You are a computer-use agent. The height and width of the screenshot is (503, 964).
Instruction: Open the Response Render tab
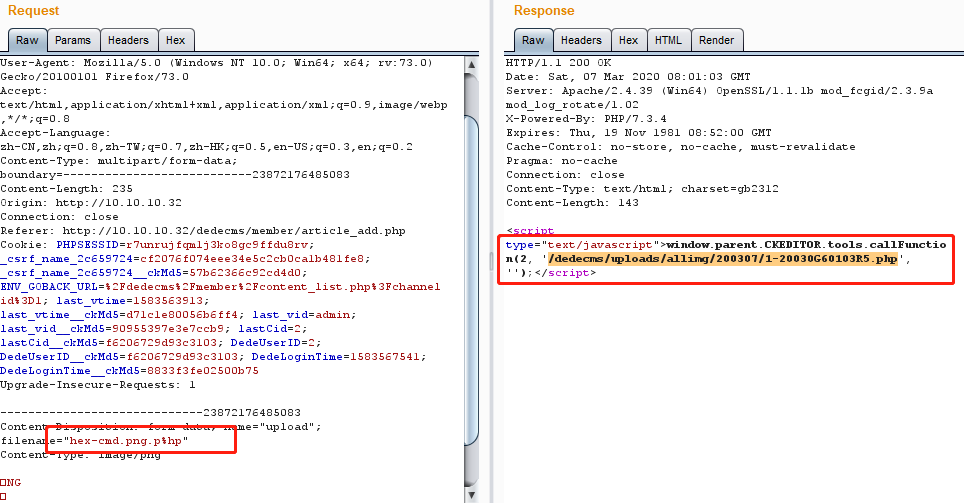(x=717, y=41)
